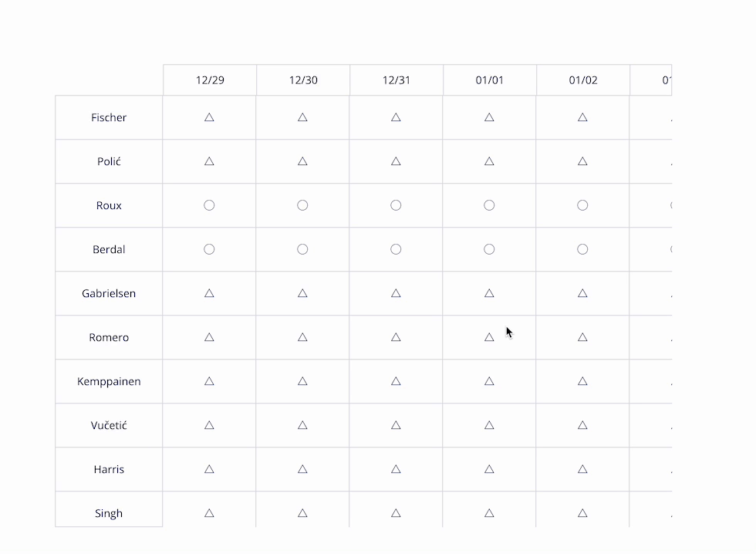Click the Harris row name cell

(x=109, y=470)
